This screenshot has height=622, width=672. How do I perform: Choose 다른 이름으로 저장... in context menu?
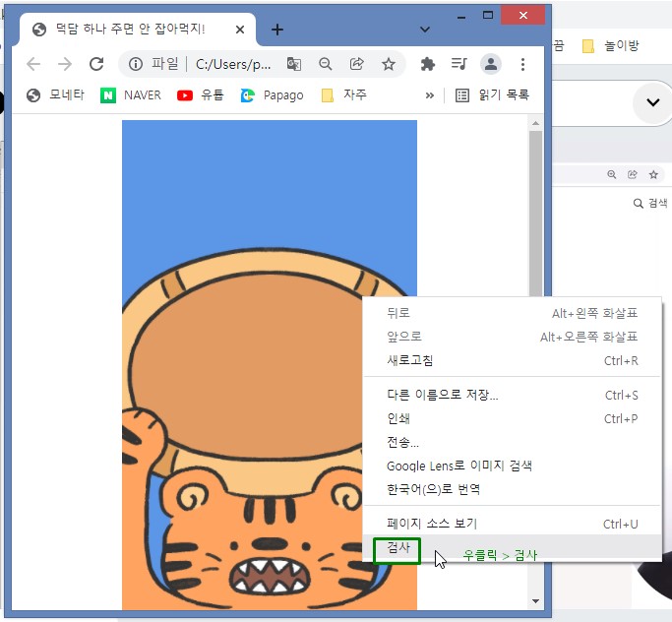(x=513, y=395)
